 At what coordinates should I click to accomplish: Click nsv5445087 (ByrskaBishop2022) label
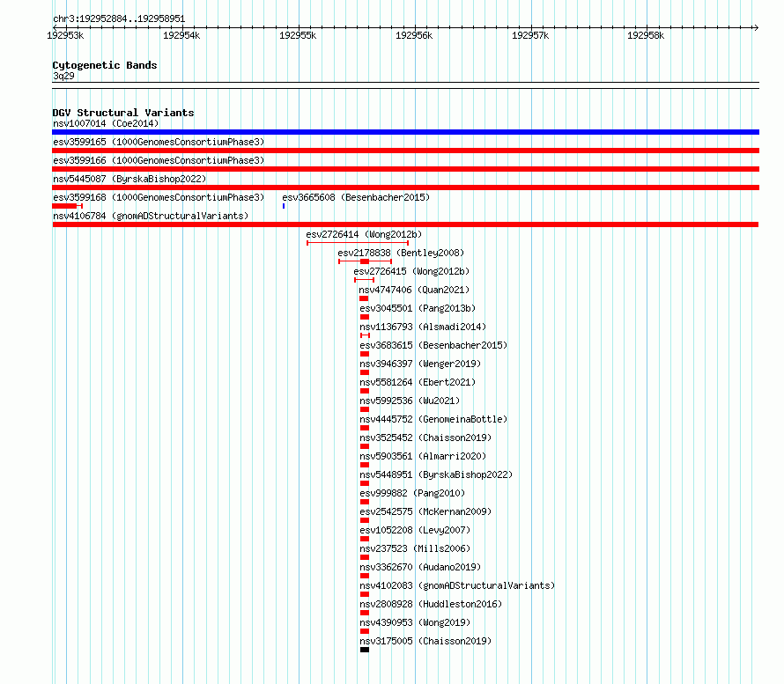pos(129,179)
